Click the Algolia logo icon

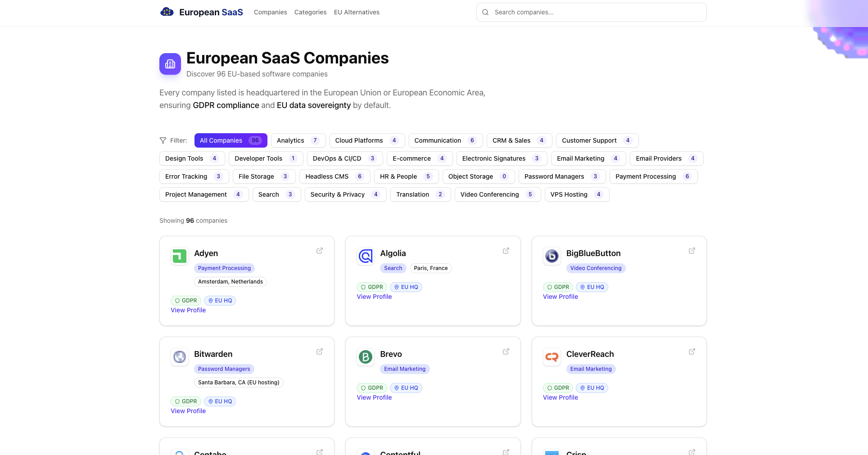[x=365, y=256]
